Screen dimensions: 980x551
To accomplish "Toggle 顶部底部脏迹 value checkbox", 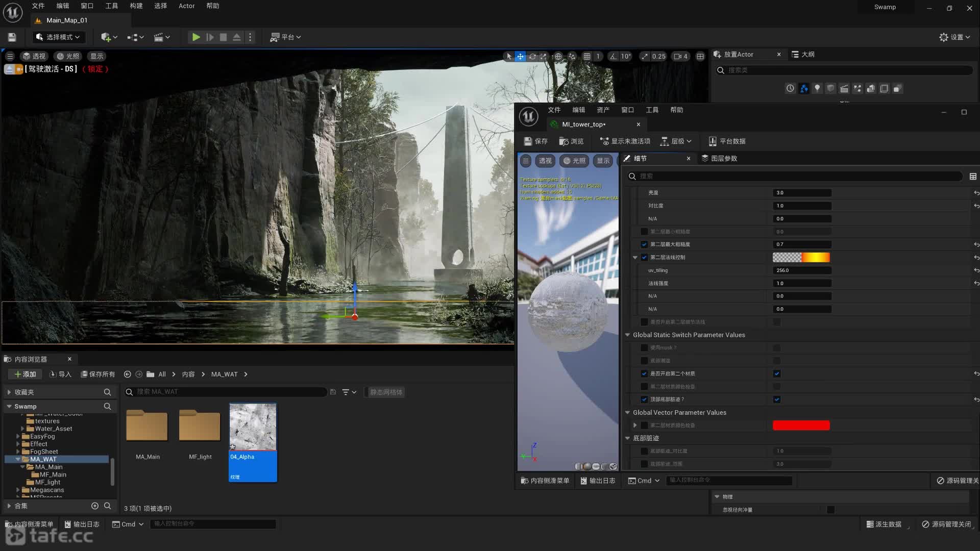I will [777, 399].
